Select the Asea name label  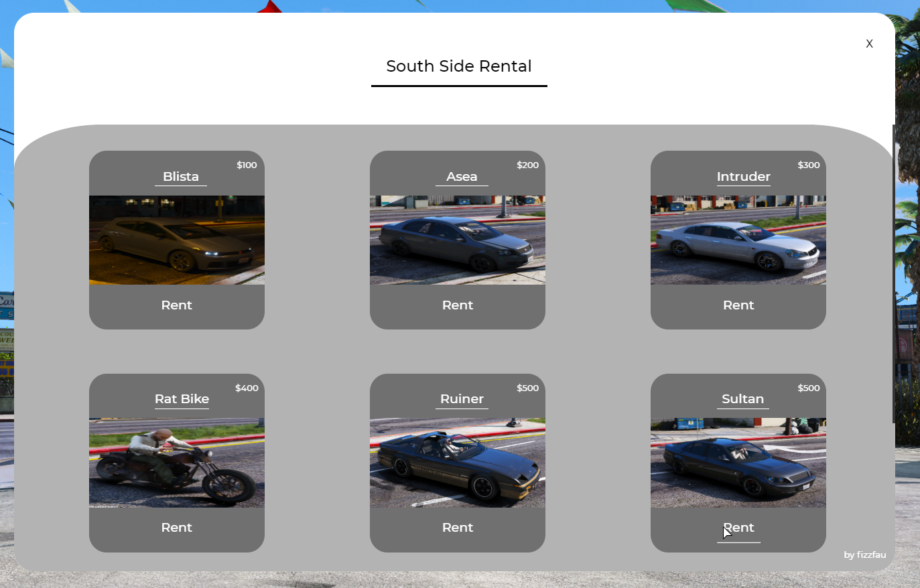click(462, 177)
